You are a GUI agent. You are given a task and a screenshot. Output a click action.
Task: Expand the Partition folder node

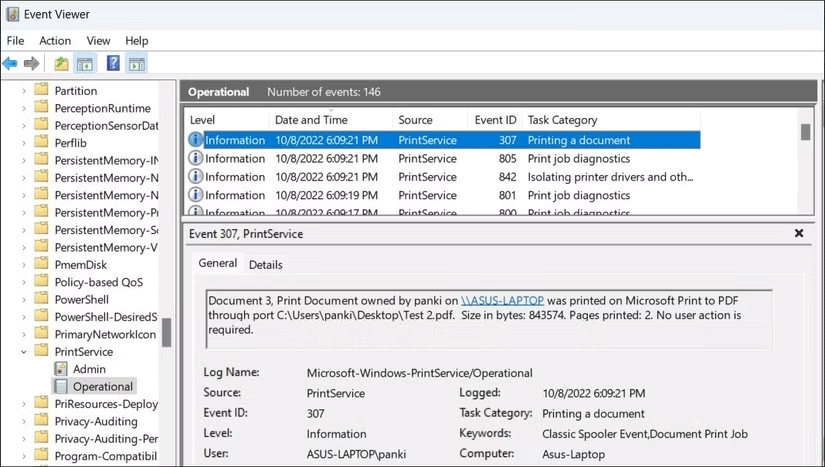coord(23,91)
